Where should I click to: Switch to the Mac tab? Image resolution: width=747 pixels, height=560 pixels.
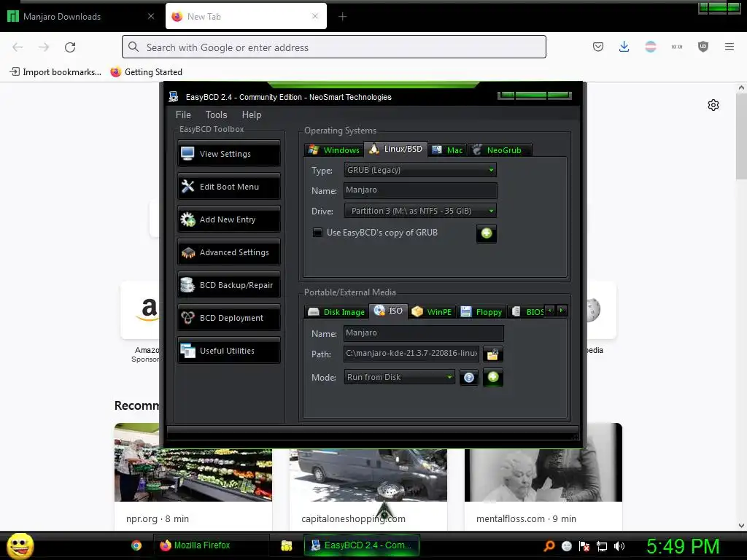[x=447, y=150]
